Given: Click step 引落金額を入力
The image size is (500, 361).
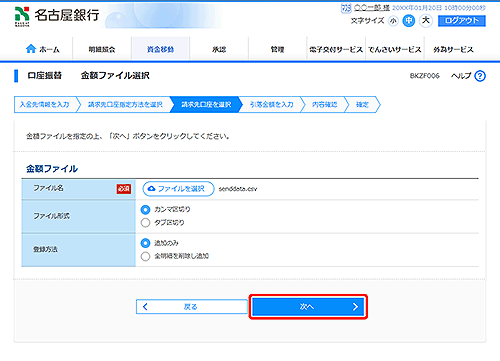Looking at the screenshot, I should [271, 105].
